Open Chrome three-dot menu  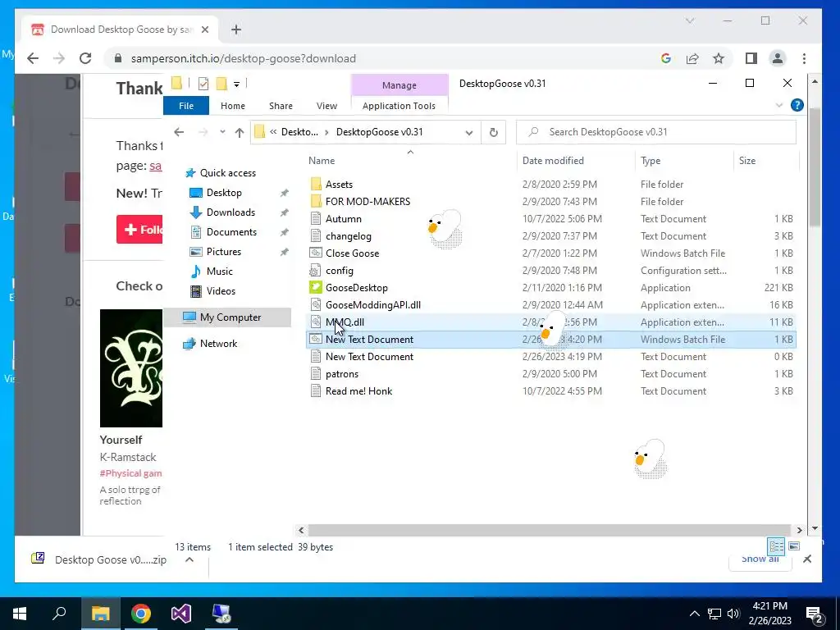pos(804,58)
